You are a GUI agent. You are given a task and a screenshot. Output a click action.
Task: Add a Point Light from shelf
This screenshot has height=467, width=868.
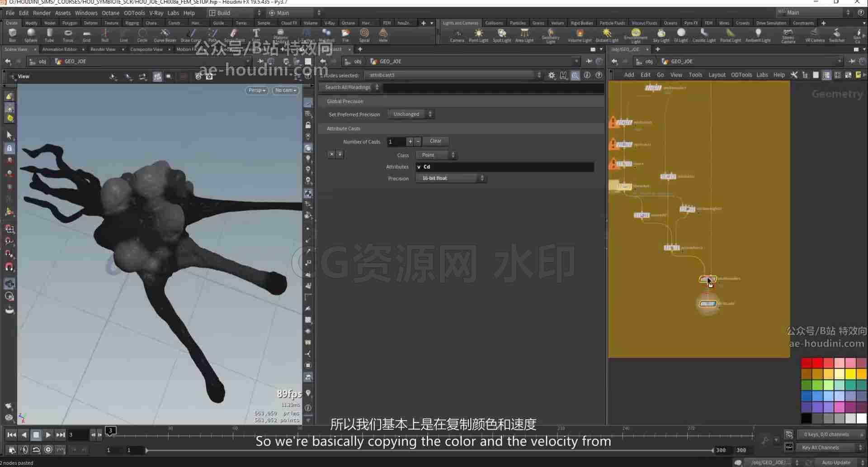click(478, 35)
